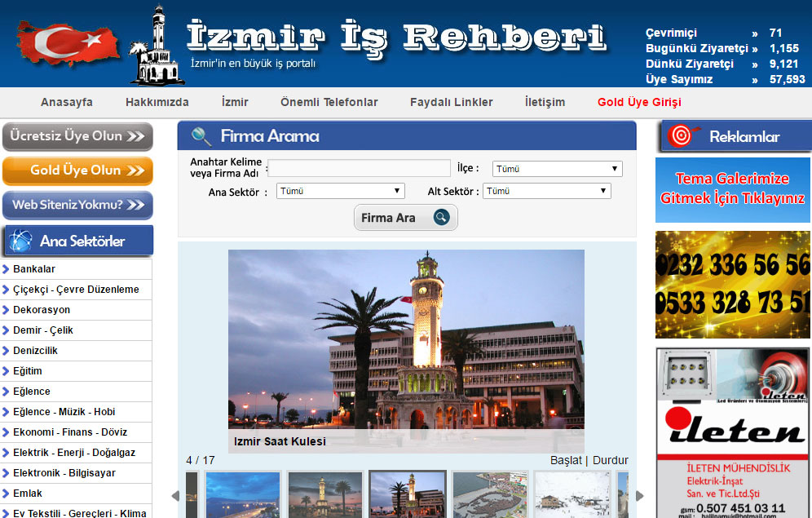The height and width of the screenshot is (518, 812).
Task: Open Elektronik - Bilgisayar sector
Action: pyautogui.click(x=64, y=473)
